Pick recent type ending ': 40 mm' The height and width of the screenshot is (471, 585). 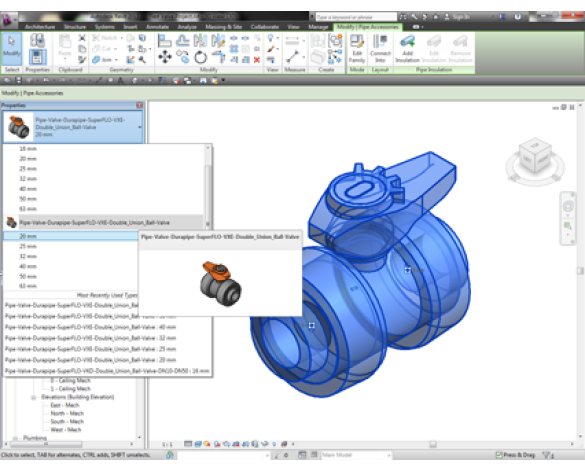[x=90, y=327]
